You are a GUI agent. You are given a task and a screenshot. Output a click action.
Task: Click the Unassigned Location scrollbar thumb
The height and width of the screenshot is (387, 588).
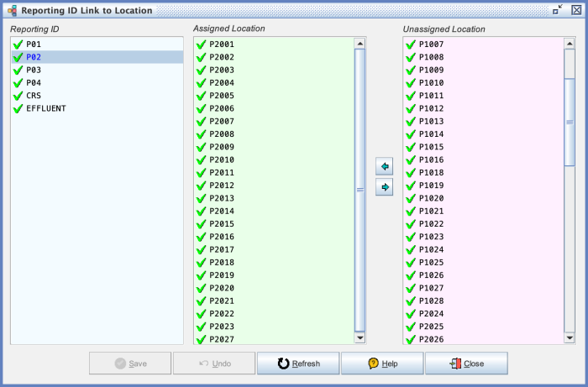point(569,123)
